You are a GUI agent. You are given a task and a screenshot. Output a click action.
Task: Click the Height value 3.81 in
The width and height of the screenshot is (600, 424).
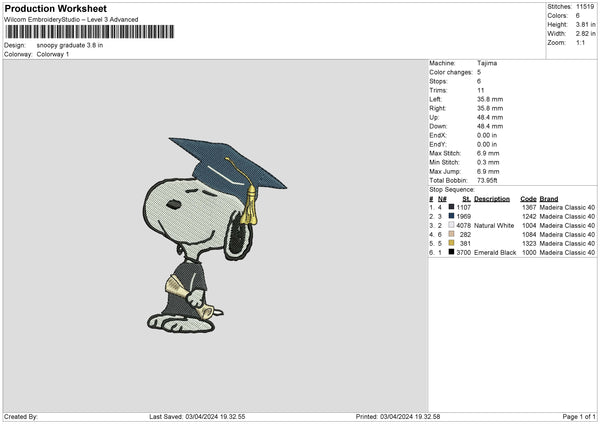click(x=585, y=24)
